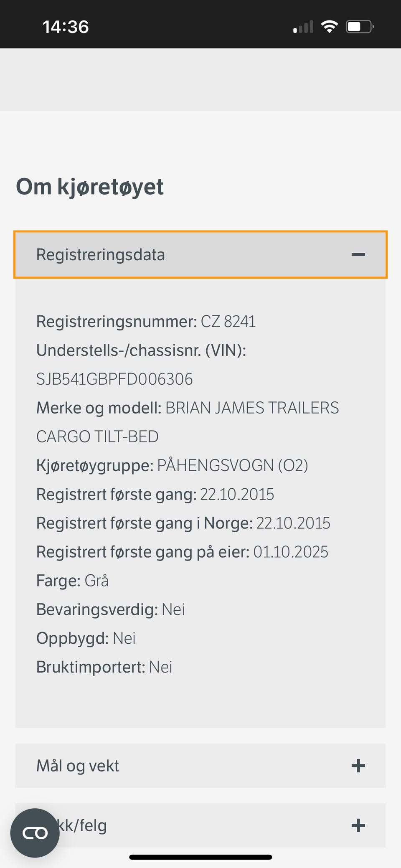Click the Om kjøretøyet heading

(90, 187)
